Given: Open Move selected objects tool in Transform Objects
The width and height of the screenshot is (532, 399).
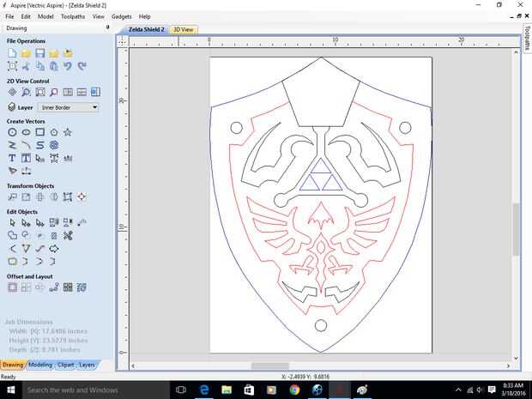Looking at the screenshot, I should [x=12, y=196].
